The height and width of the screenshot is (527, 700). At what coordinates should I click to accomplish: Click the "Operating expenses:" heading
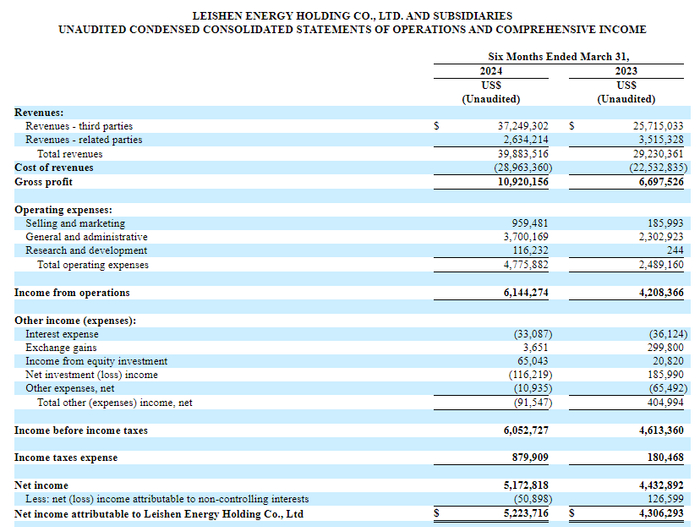63,209
